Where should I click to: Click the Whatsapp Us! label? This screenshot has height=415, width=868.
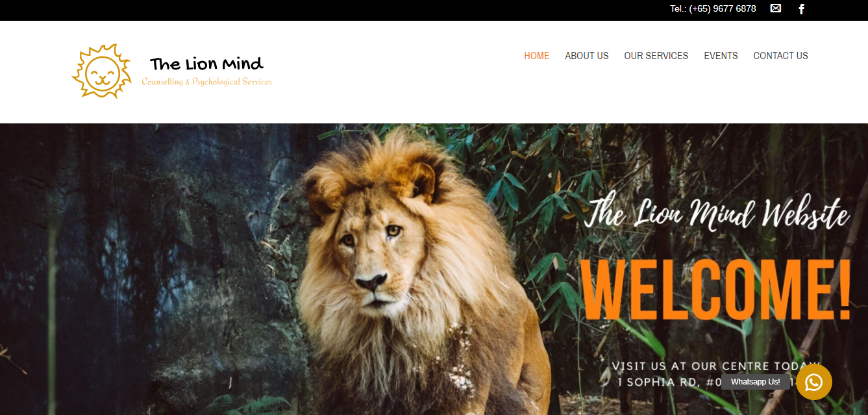[x=756, y=382]
